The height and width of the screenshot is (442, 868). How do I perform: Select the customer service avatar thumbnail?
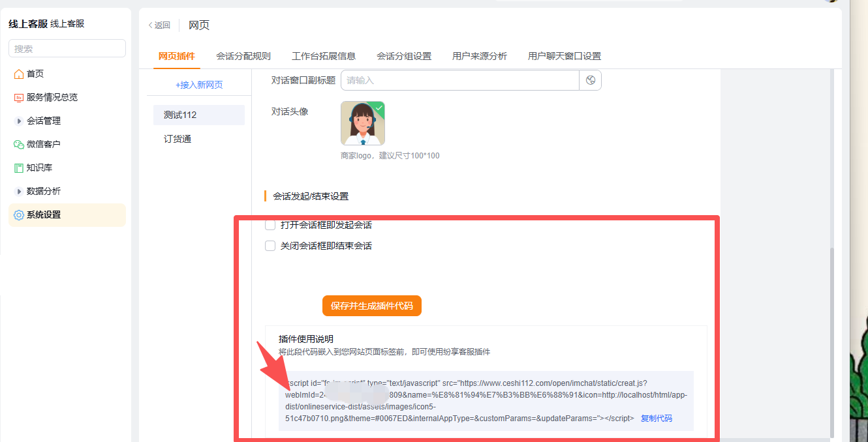(x=363, y=123)
